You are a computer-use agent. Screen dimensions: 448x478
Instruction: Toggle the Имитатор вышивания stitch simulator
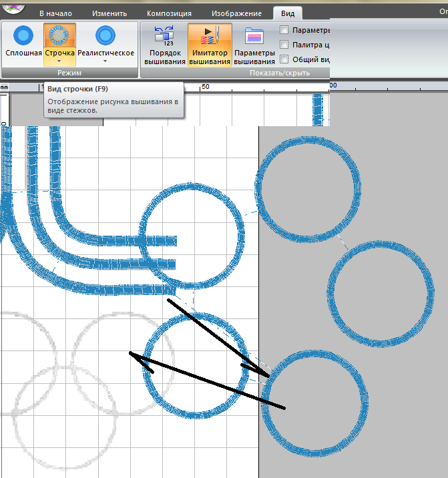pos(210,45)
